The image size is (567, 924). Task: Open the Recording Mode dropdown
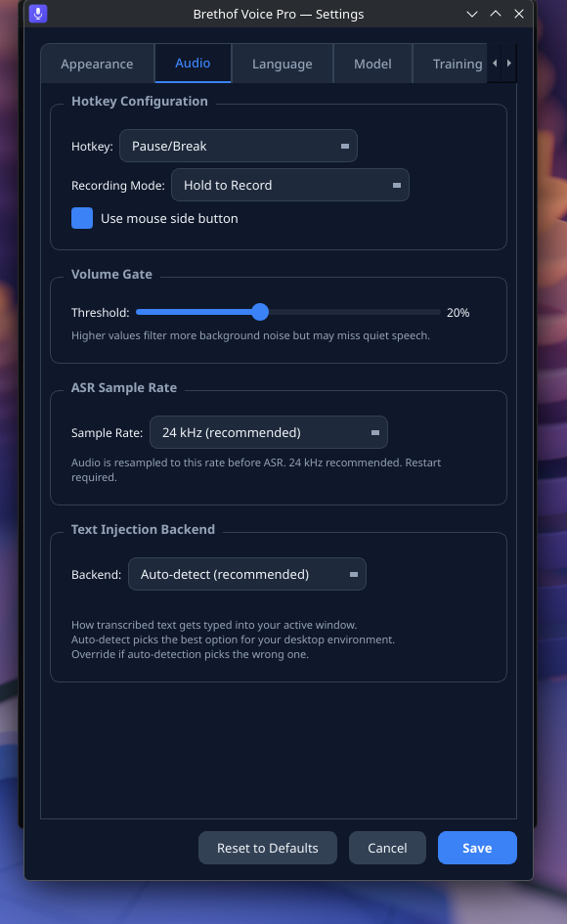(289, 184)
